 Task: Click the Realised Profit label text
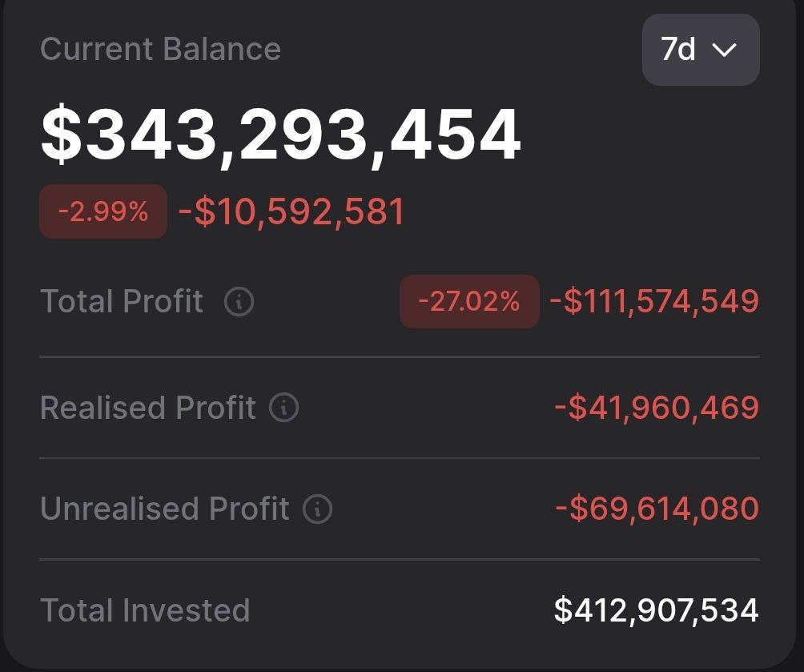click(x=148, y=408)
